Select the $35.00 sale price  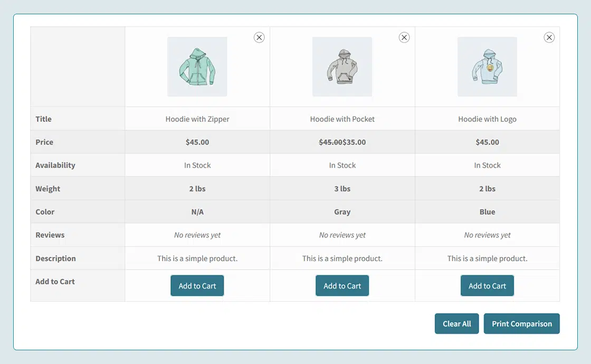pos(355,142)
